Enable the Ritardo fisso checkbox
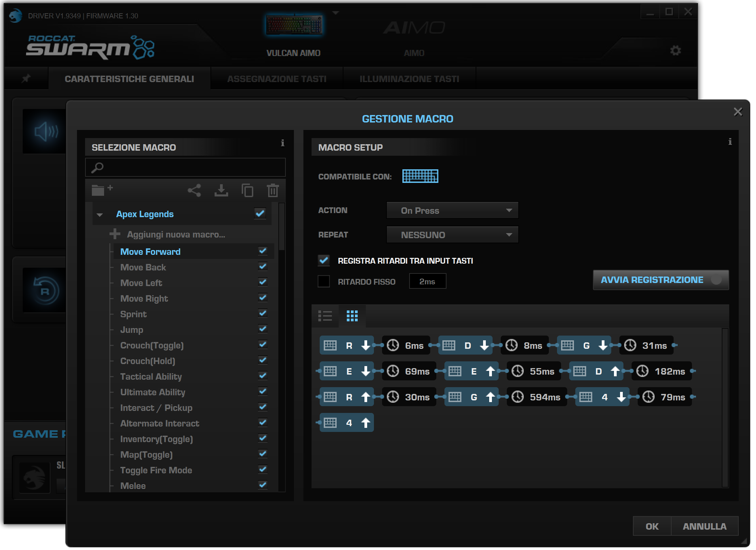756x550 pixels. tap(324, 281)
